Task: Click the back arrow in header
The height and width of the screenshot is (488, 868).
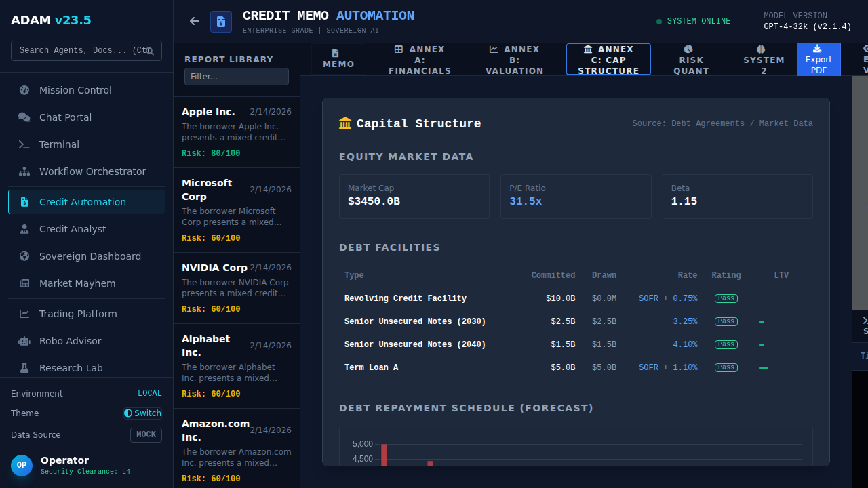Action: tap(195, 21)
